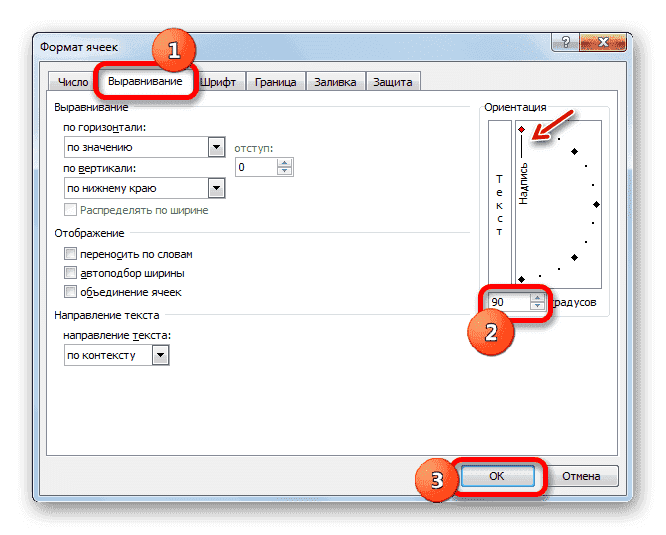Click the Отмена button

581,476
